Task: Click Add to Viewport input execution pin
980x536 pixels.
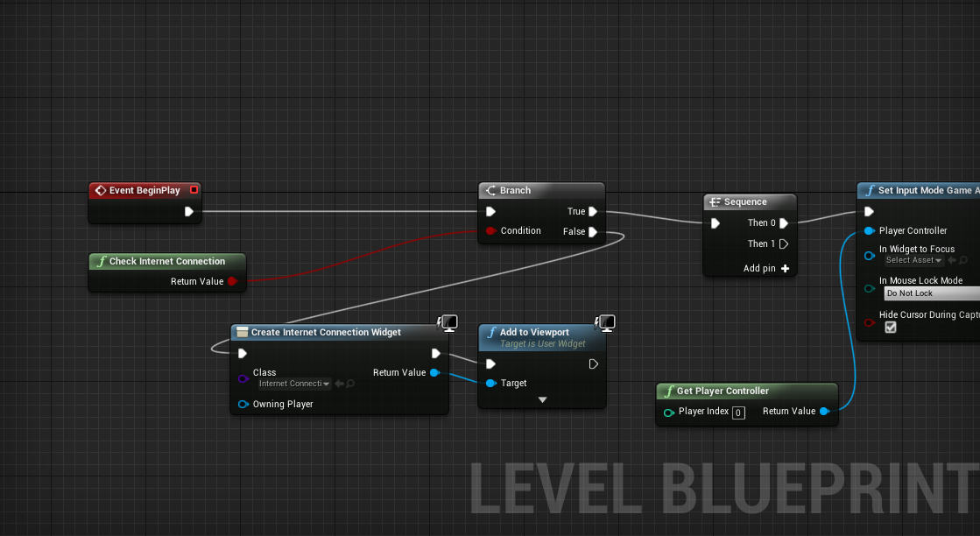Action: pyautogui.click(x=490, y=364)
